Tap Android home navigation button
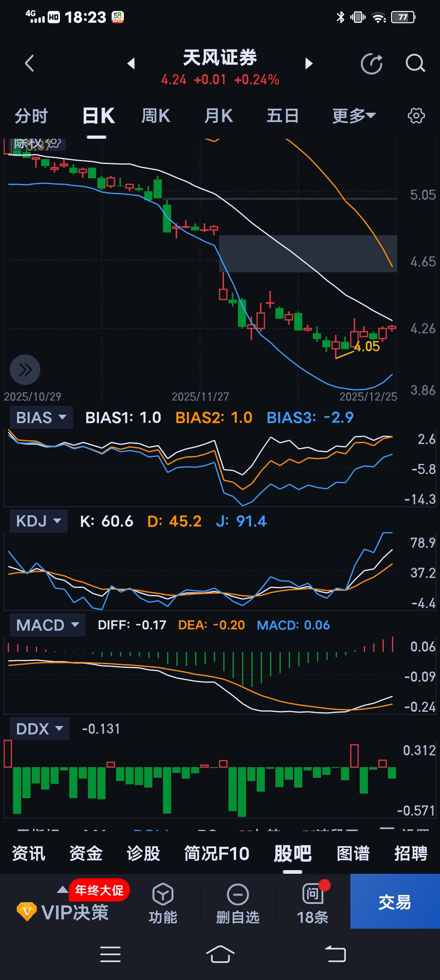Viewport: 440px width, 980px height. [220, 954]
